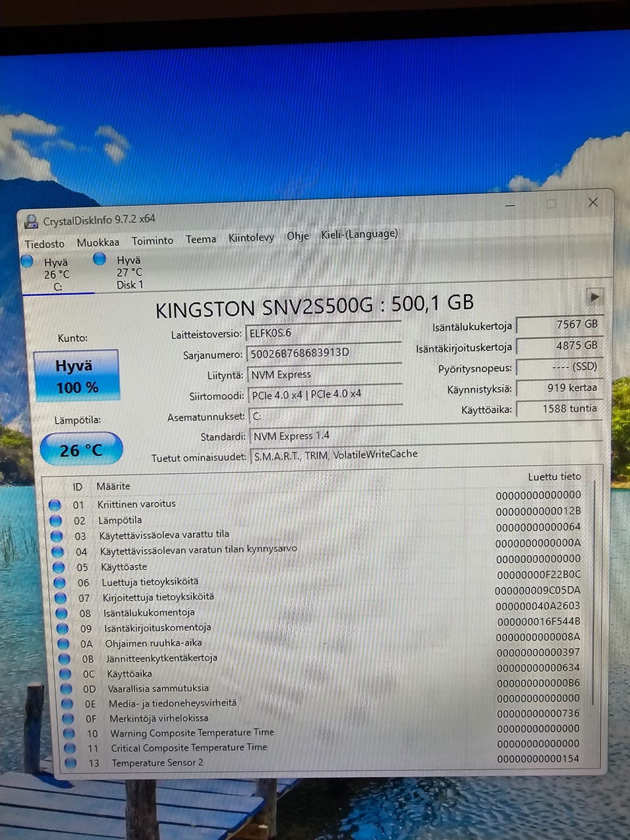
Task: Click the status dot for Warning Composite Temperature Time
Action: click(70, 734)
